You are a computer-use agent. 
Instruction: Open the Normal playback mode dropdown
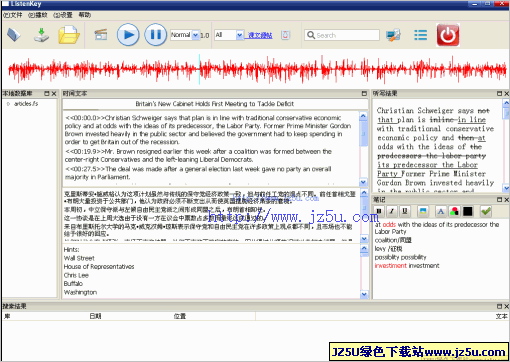(x=195, y=35)
